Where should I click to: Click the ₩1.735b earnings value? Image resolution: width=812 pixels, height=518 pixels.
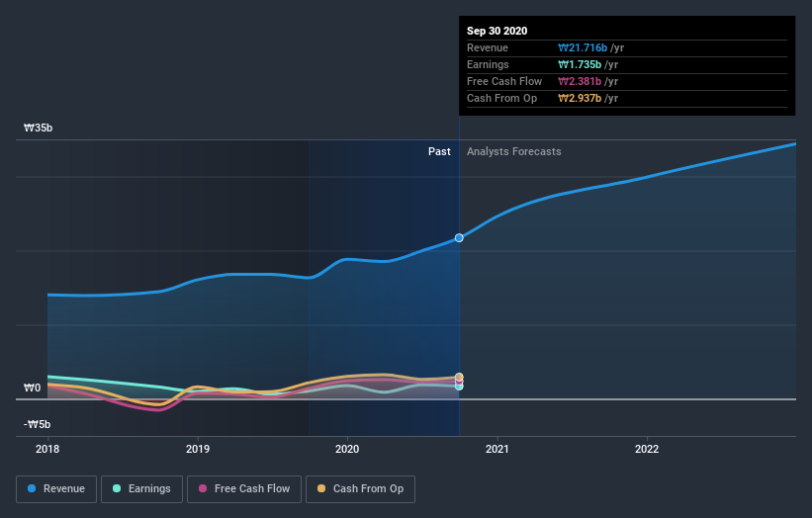tap(580, 64)
